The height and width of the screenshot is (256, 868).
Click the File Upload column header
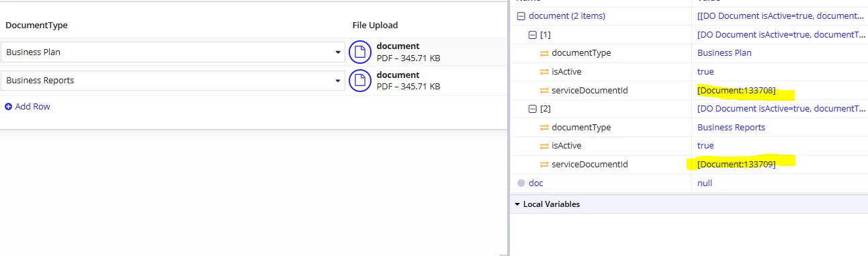375,26
